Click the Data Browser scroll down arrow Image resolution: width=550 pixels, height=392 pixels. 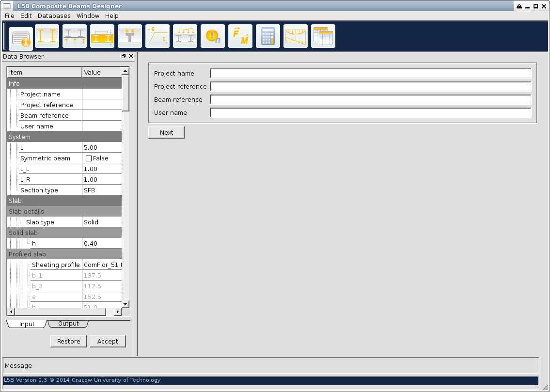[x=125, y=304]
